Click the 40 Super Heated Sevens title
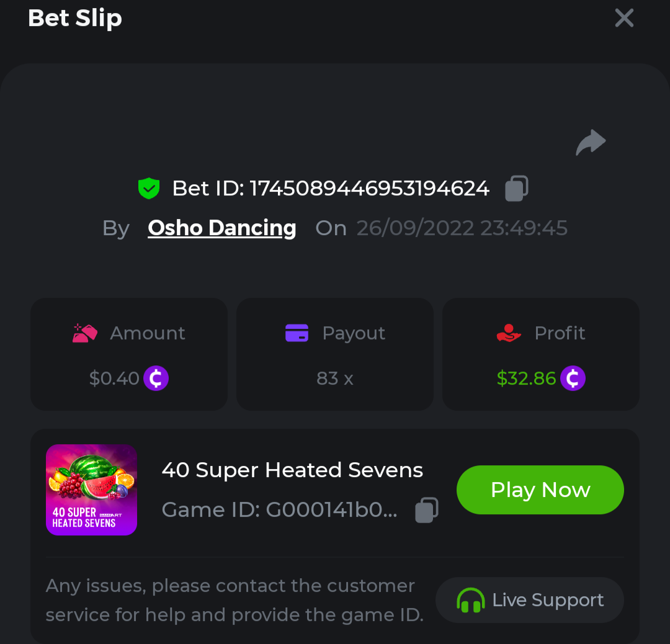Screen dimensions: 670x644 coord(292,470)
